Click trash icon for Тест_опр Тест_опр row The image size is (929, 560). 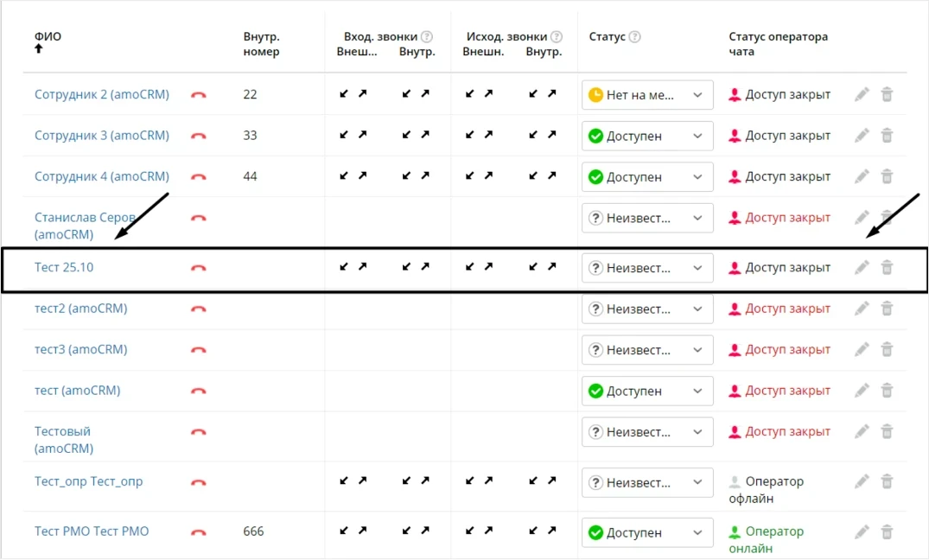point(887,481)
